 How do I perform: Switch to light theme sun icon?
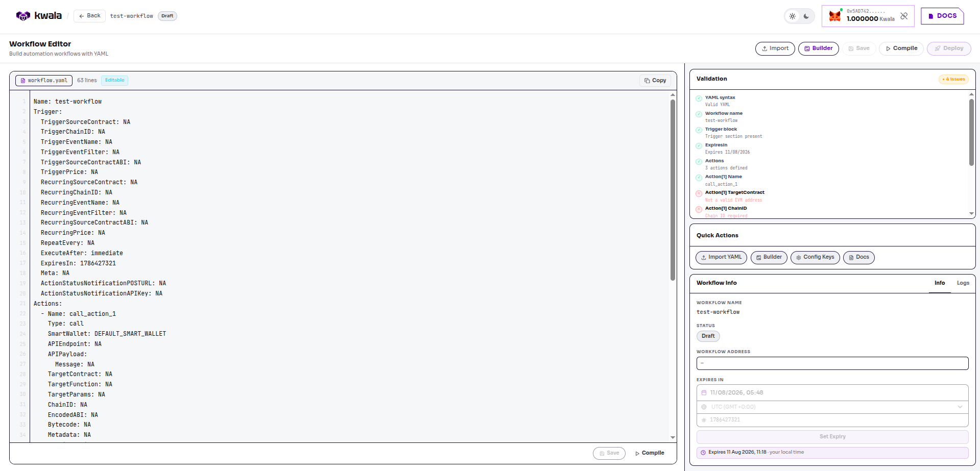(x=792, y=16)
